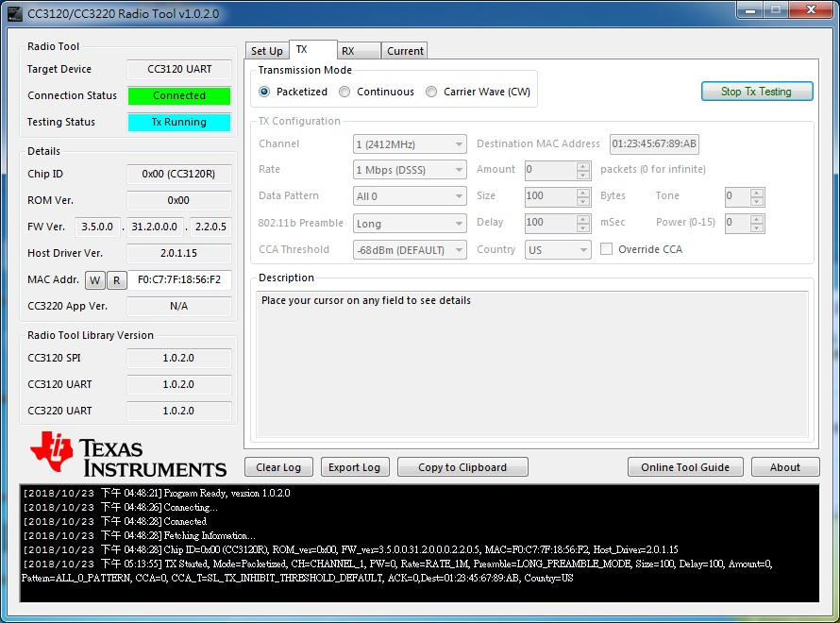Viewport: 840px width, 623px height.
Task: Open the 802.11b Preamble dropdown
Action: click(410, 224)
